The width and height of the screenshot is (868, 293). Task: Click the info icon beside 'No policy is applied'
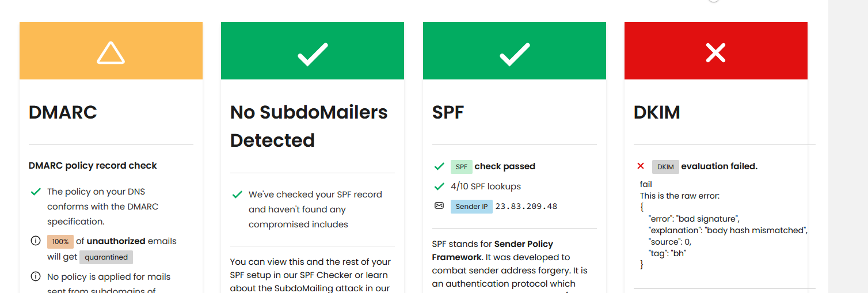pyautogui.click(x=35, y=277)
